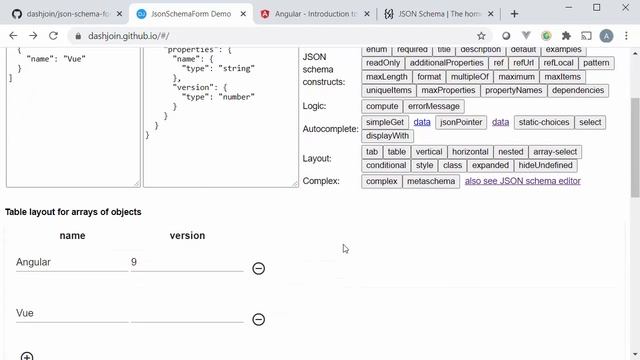Click the cast media icon in toolbar
The width and height of the screenshot is (640, 360).
coord(586,36)
